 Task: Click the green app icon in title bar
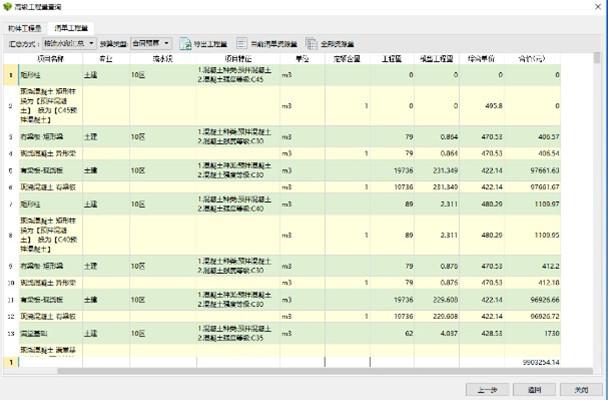pos(8,6)
